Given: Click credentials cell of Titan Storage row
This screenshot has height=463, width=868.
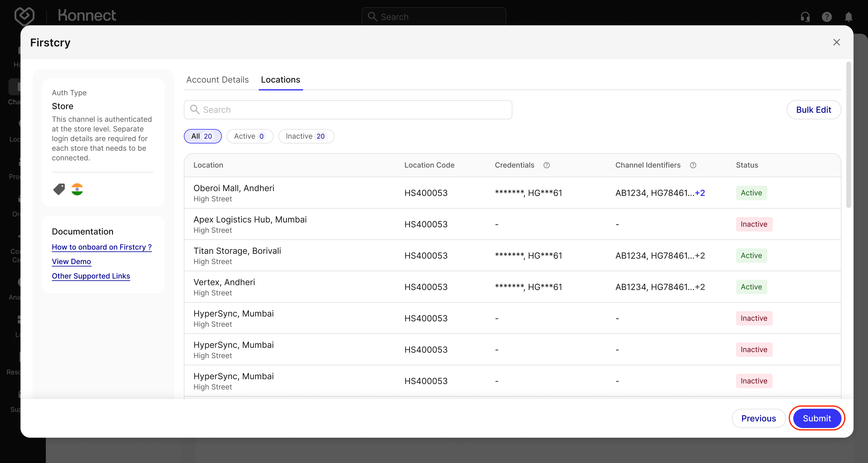Looking at the screenshot, I should point(528,255).
